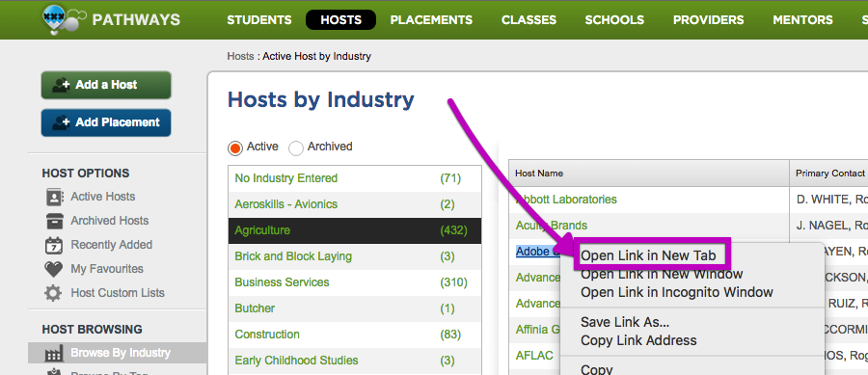Open the AFLAC host link
Viewport: 868px width, 375px height.
[x=534, y=355]
